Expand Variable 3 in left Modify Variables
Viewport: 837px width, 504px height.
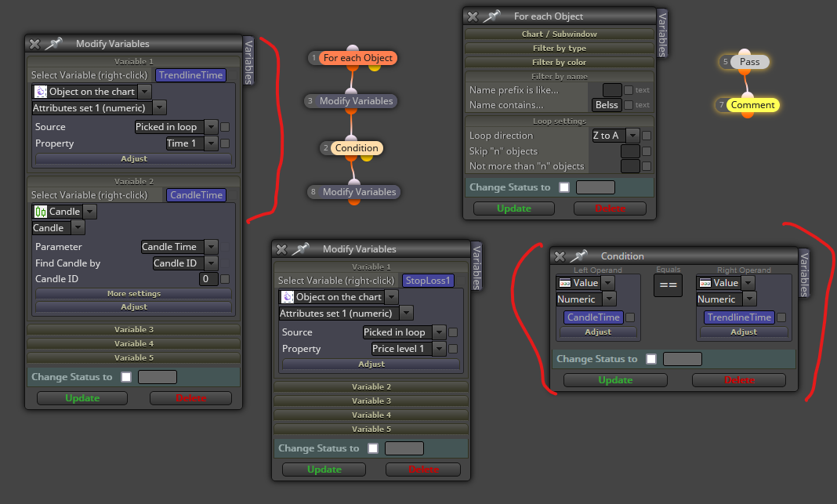(x=133, y=329)
